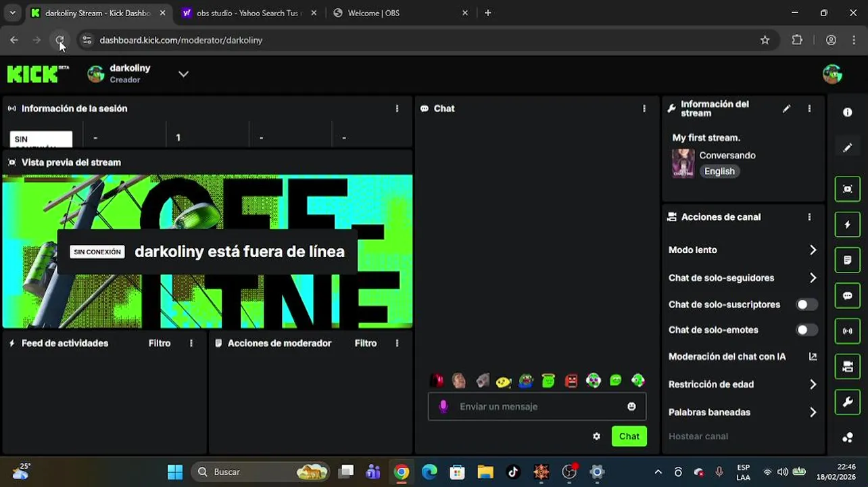This screenshot has height=487, width=868.
Task: Toggle the wrench stream info sidebar icon
Action: tap(847, 402)
